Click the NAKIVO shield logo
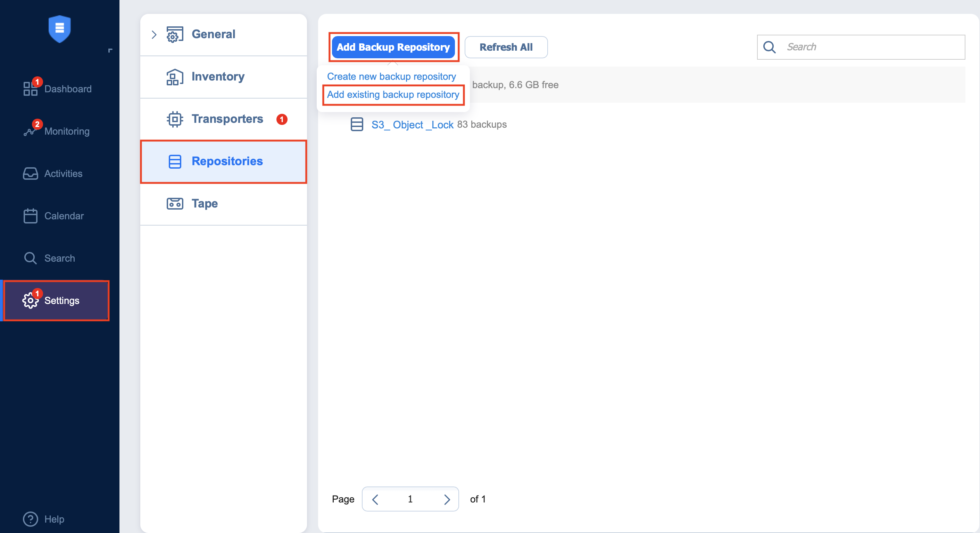The image size is (980, 533). click(59, 28)
